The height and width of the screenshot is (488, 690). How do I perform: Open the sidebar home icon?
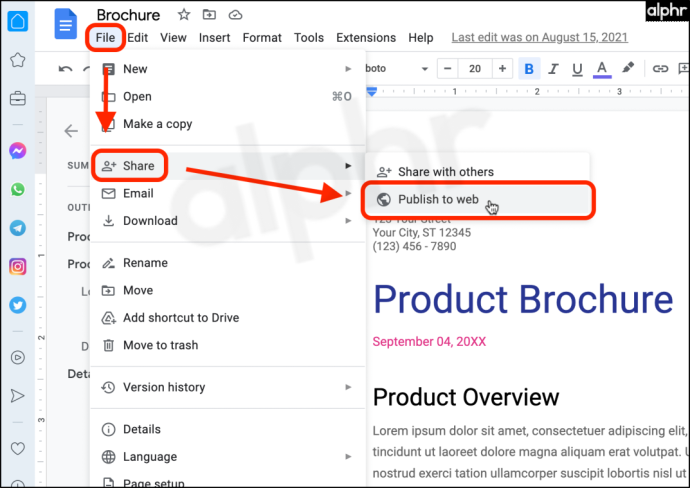(x=18, y=21)
